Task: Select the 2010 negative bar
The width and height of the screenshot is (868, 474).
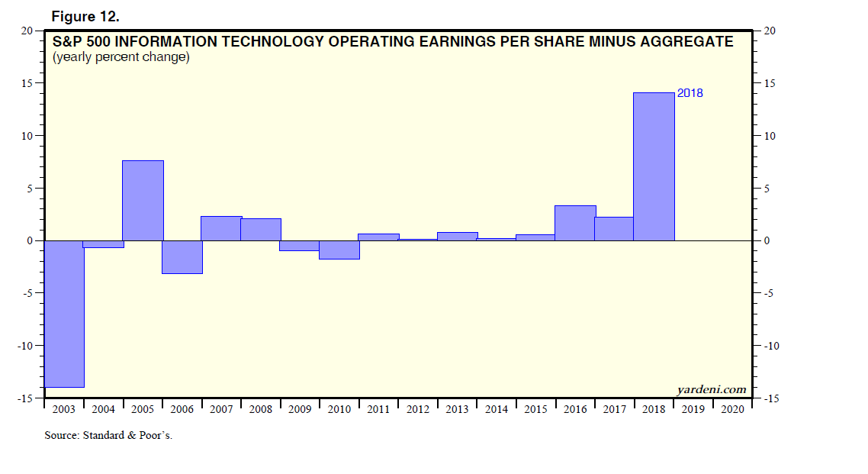Action: click(x=339, y=250)
